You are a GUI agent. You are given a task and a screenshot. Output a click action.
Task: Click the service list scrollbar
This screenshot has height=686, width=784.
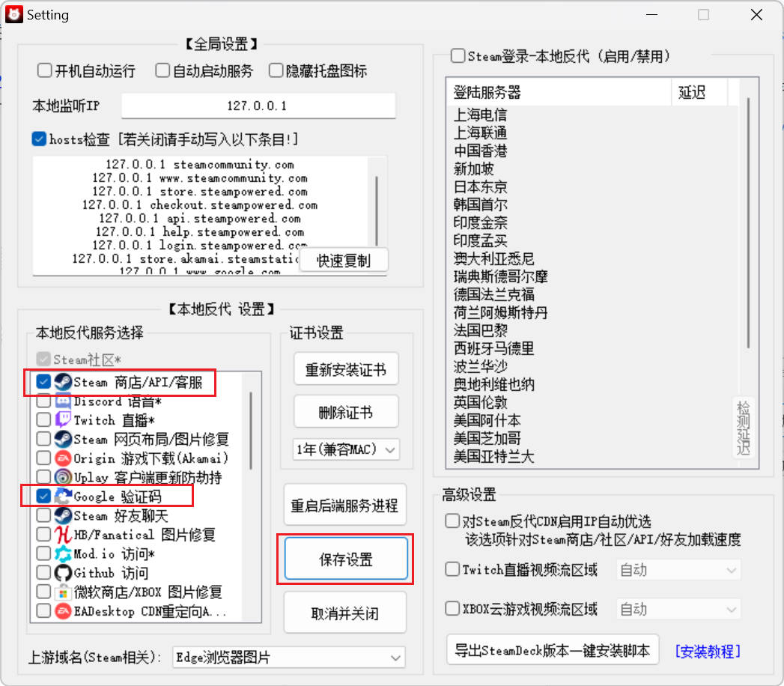tap(251, 431)
